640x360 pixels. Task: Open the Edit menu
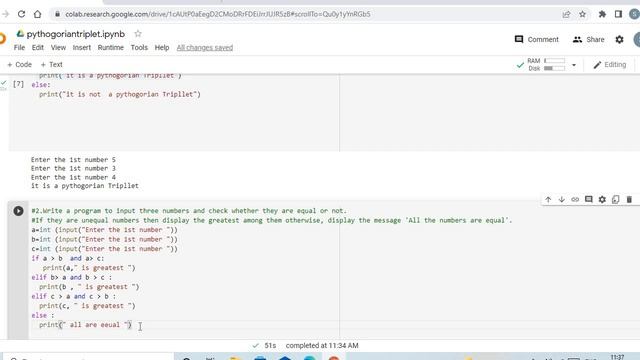[x=38, y=47]
